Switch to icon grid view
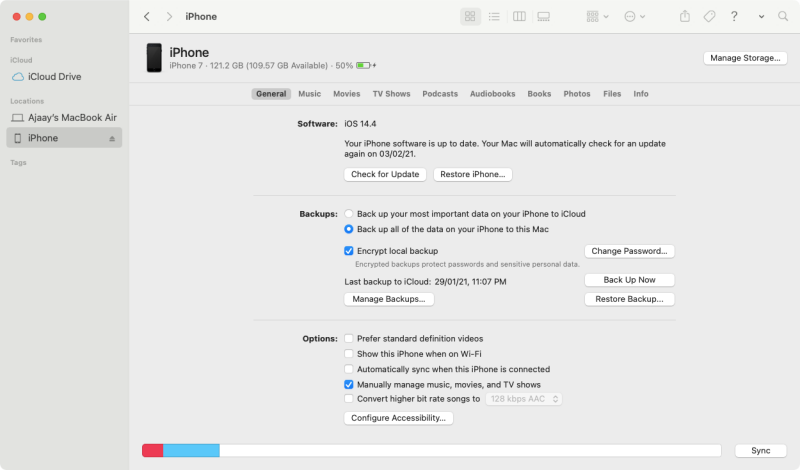This screenshot has height=470, width=800. coord(470,17)
